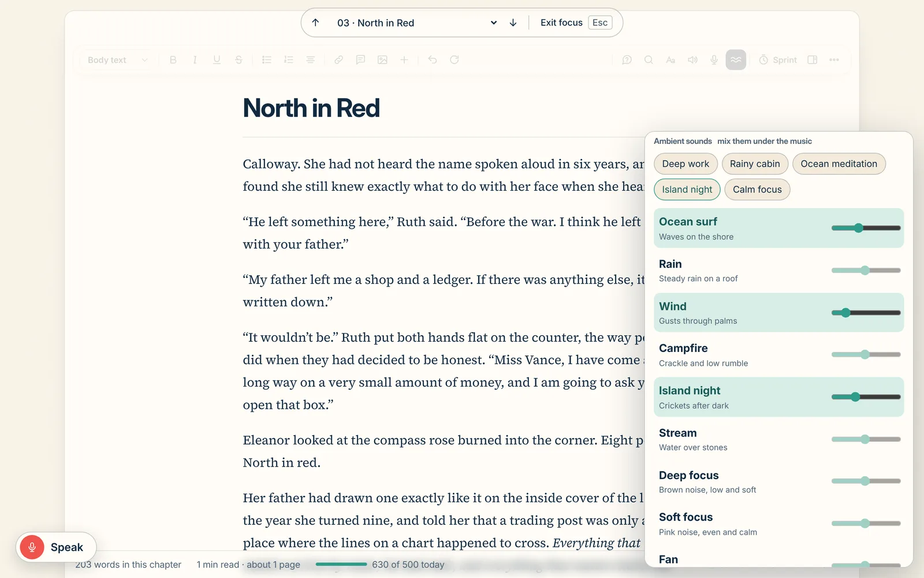Insert an image via toolbar icon
The width and height of the screenshot is (924, 578).
(382, 60)
